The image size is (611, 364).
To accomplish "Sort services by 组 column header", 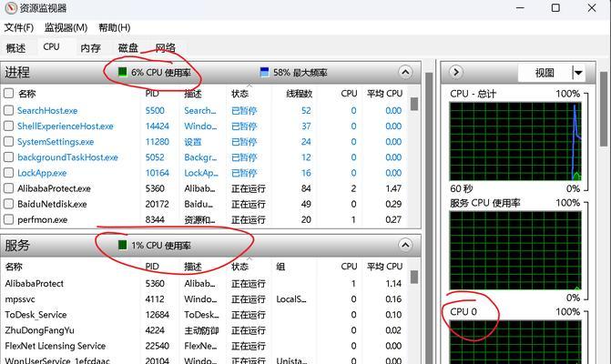I will (x=280, y=267).
